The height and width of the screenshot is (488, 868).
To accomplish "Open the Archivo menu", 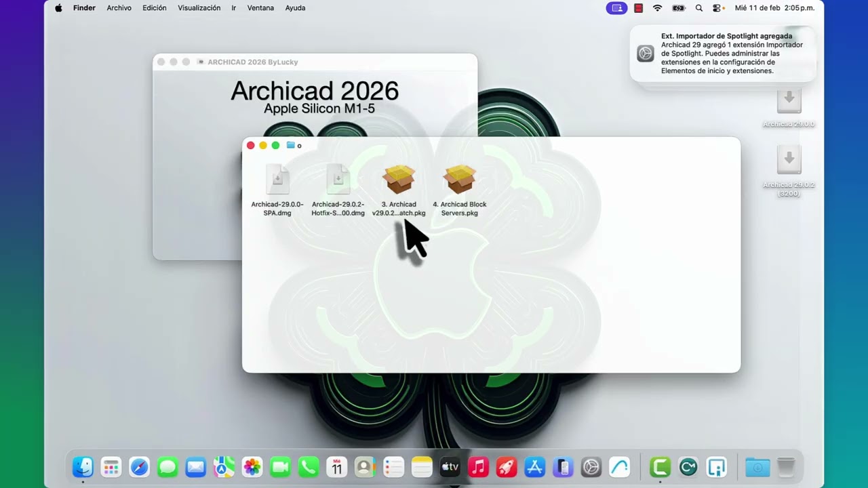I will pyautogui.click(x=119, y=8).
